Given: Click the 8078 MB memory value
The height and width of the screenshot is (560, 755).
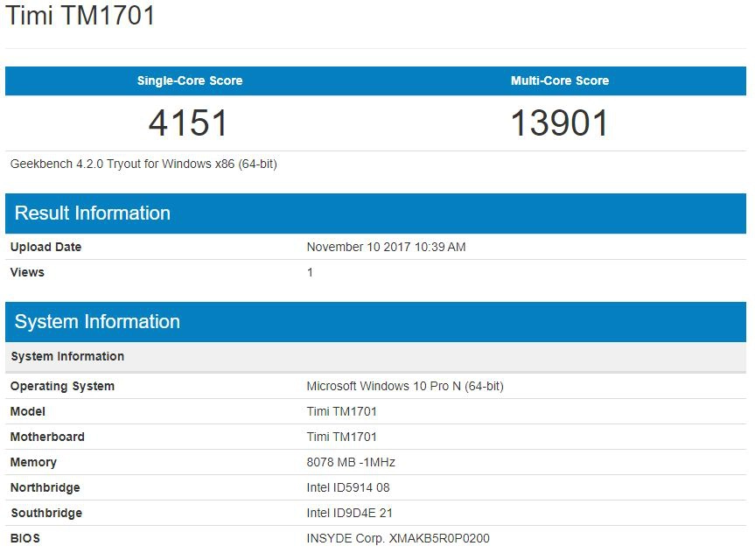Looking at the screenshot, I should tap(350, 462).
